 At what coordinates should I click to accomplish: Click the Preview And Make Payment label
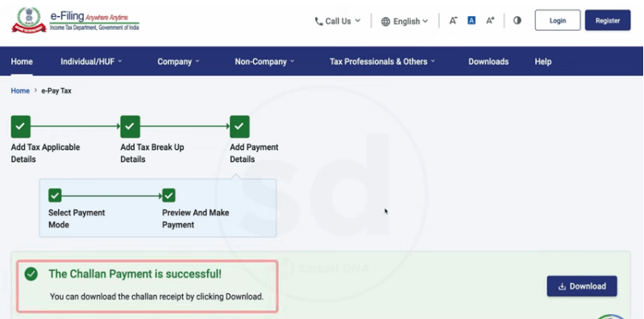pyautogui.click(x=196, y=218)
